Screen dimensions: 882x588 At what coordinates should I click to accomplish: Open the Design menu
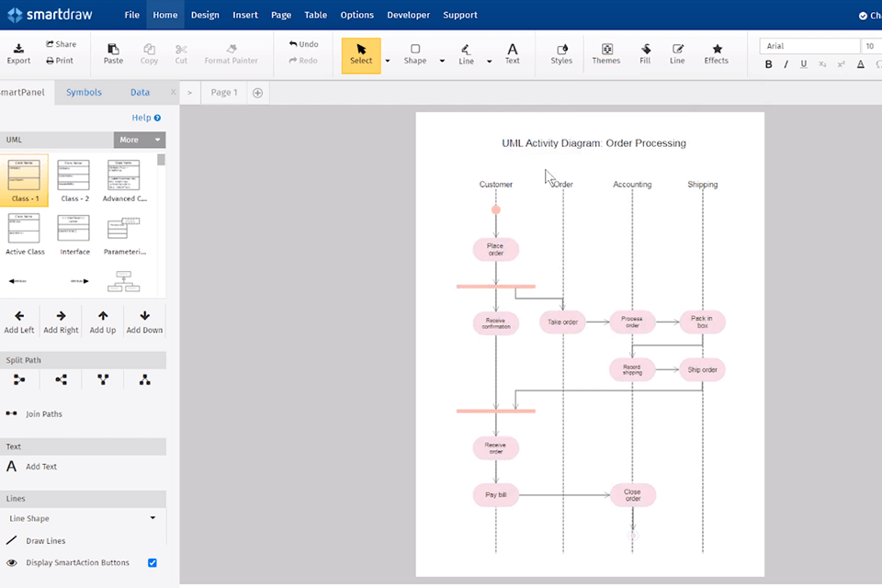click(x=205, y=15)
